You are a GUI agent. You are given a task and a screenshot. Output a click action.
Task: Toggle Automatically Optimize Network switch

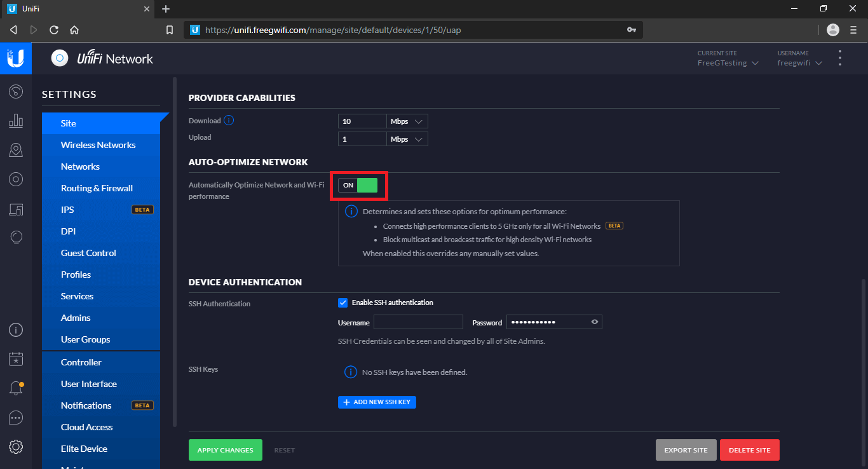(x=358, y=185)
